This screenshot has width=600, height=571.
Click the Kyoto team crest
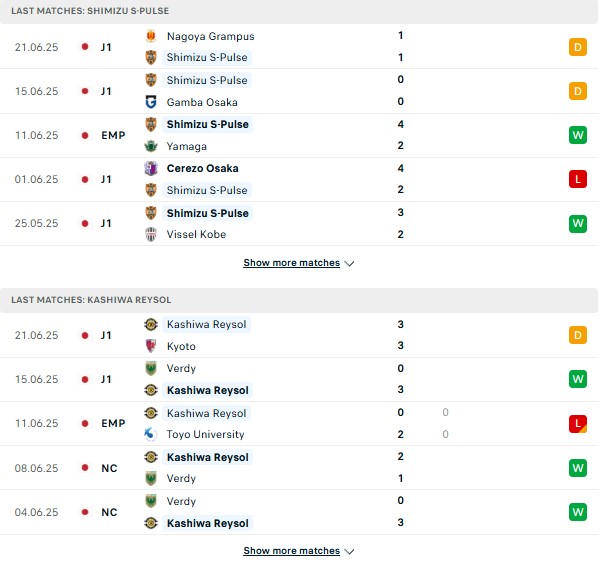(151, 346)
